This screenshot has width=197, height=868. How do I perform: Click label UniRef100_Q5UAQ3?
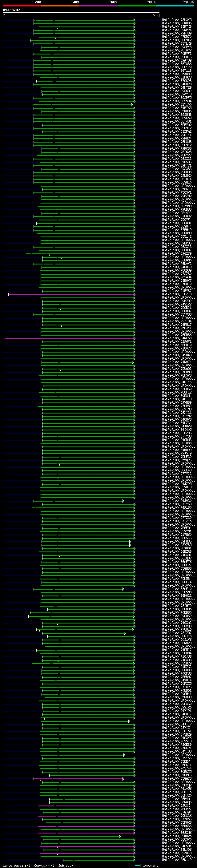coord(177,369)
